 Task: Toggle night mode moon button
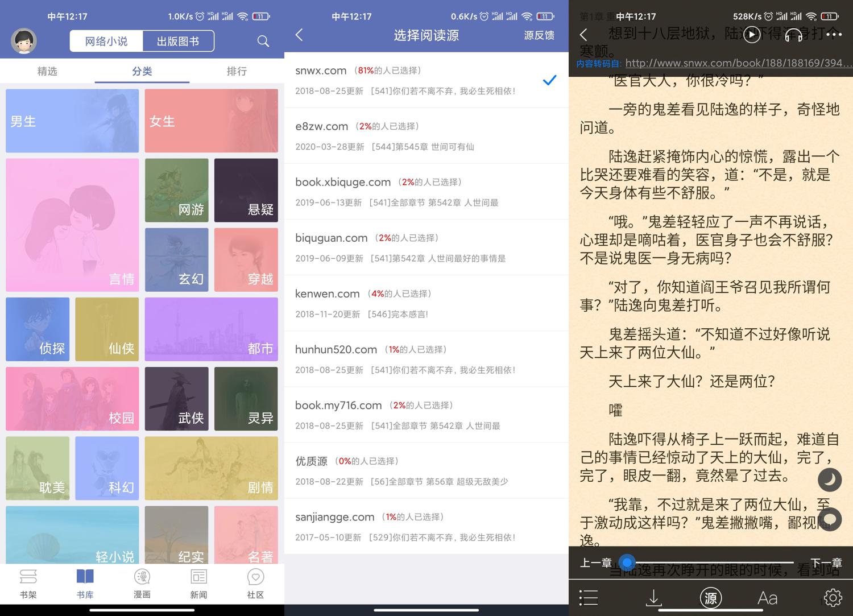click(x=829, y=480)
